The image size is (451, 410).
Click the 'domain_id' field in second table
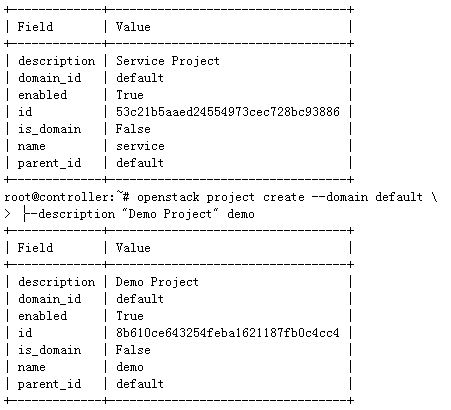click(x=49, y=299)
